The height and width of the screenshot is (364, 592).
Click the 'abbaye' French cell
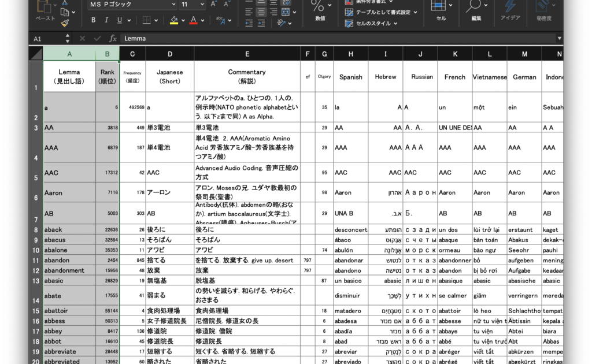(x=455, y=331)
